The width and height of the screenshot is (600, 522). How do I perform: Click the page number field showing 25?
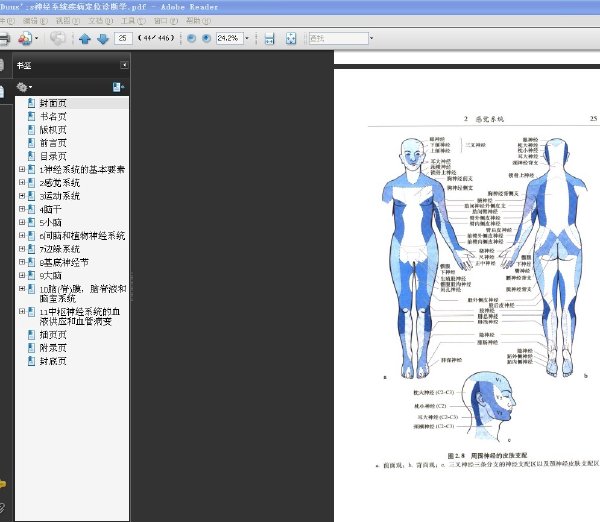pyautogui.click(x=123, y=38)
